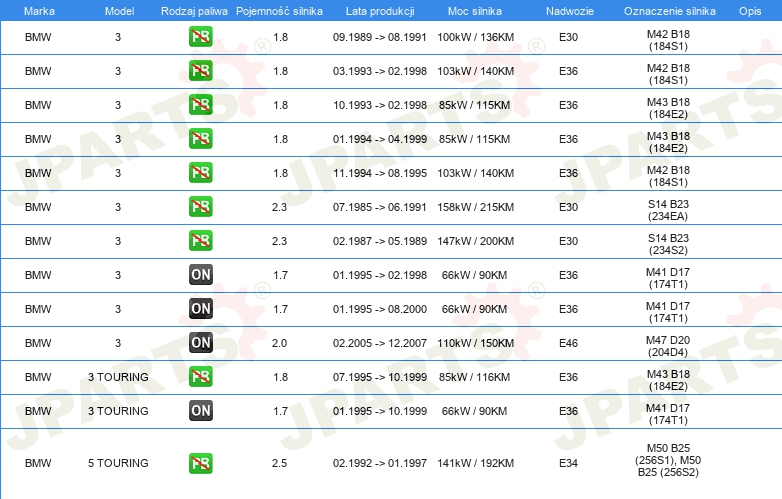
Task: Click the 1.7 capacity in the 01.1995 -> 02.1998 row
Action: click(x=280, y=275)
